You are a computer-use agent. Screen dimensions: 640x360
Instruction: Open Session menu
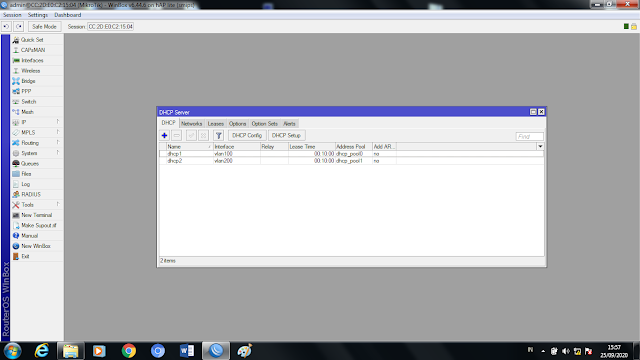coord(12,15)
